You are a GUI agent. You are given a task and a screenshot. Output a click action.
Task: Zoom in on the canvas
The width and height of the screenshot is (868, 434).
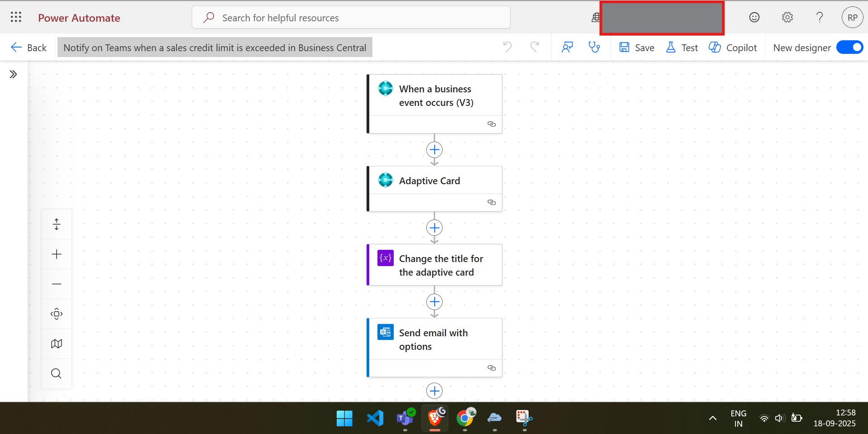click(57, 254)
